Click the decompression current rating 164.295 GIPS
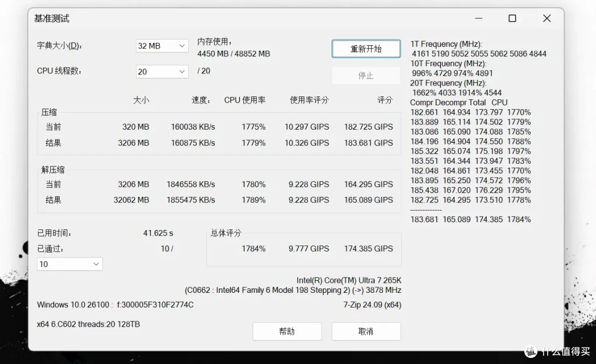Image resolution: width=596 pixels, height=364 pixels. 368,184
